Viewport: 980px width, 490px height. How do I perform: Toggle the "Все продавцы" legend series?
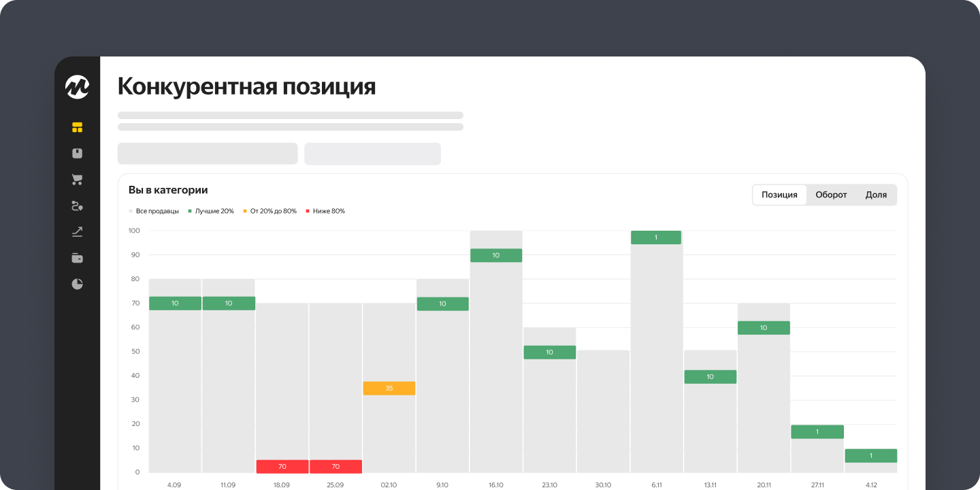[x=154, y=211]
